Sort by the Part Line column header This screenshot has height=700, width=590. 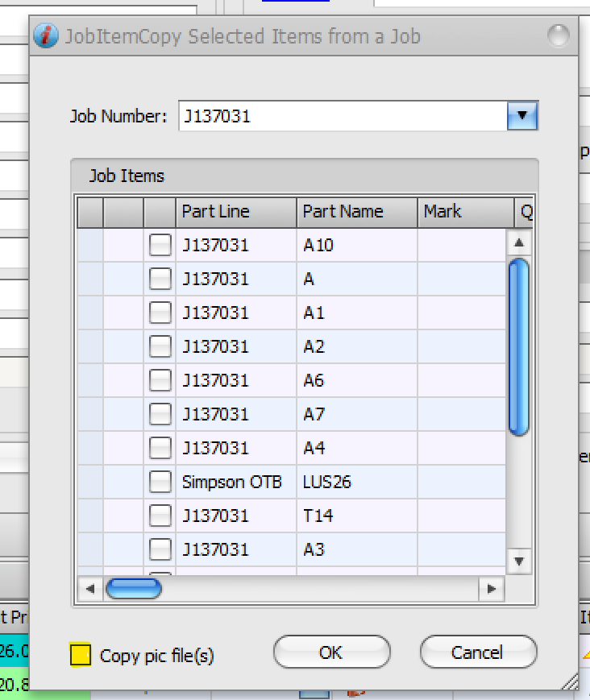pos(235,212)
